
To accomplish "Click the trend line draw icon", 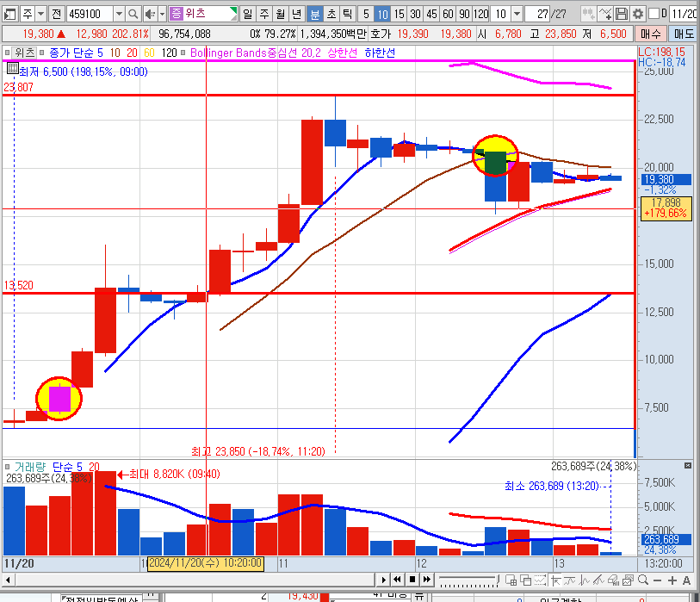I will coord(570,580).
